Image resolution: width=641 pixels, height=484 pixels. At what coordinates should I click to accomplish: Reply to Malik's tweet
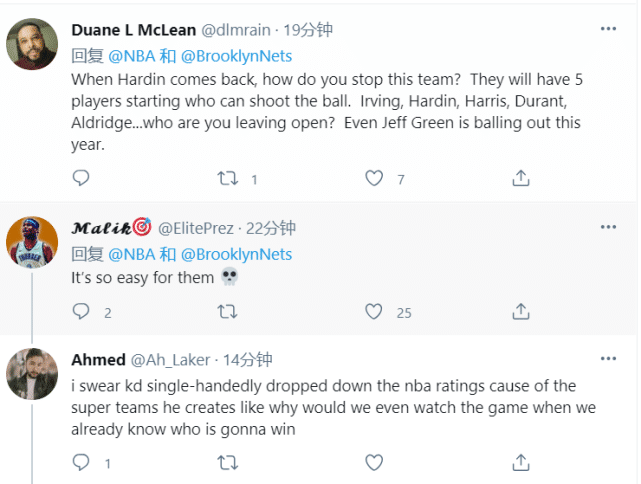(82, 312)
